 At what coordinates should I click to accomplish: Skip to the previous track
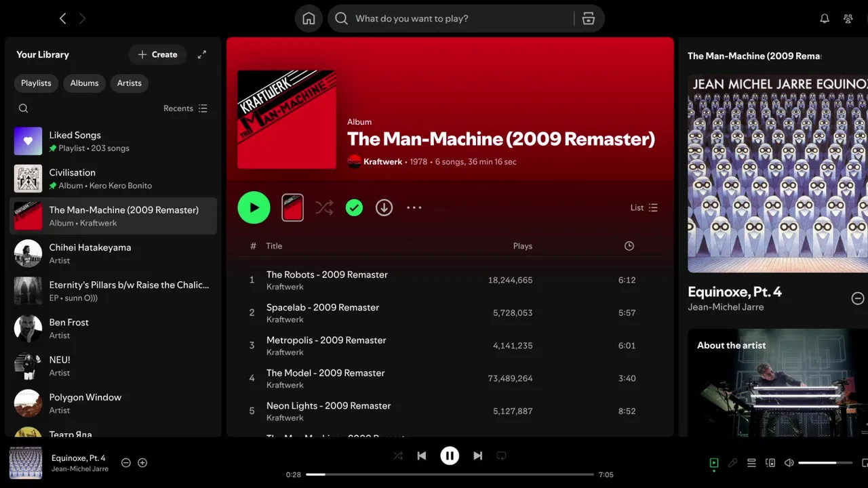422,456
